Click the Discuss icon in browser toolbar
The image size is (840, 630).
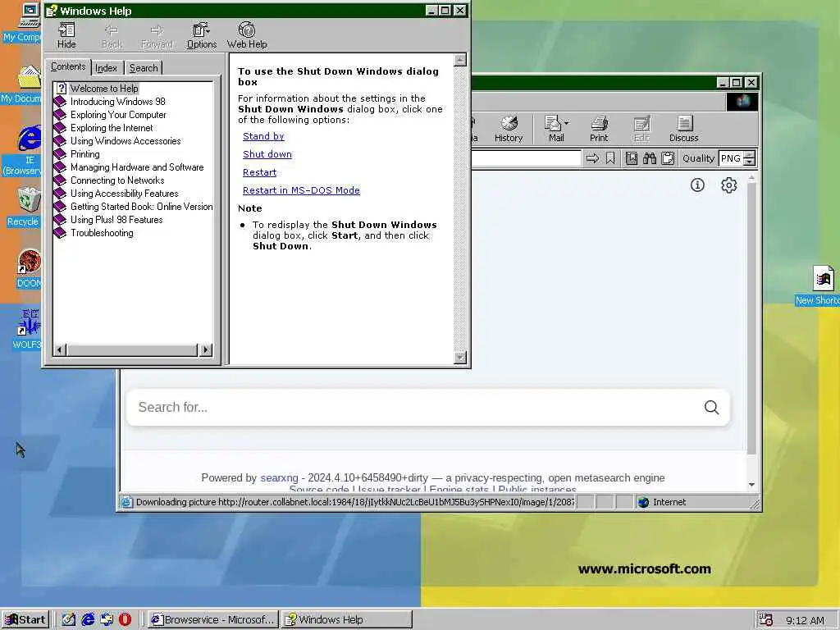(683, 129)
